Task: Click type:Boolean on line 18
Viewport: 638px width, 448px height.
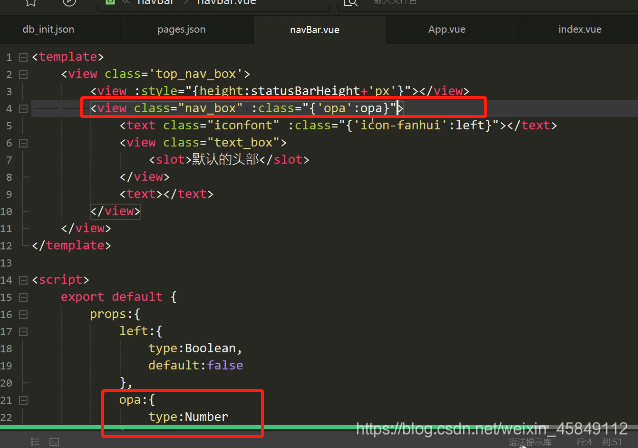Action: [x=192, y=348]
